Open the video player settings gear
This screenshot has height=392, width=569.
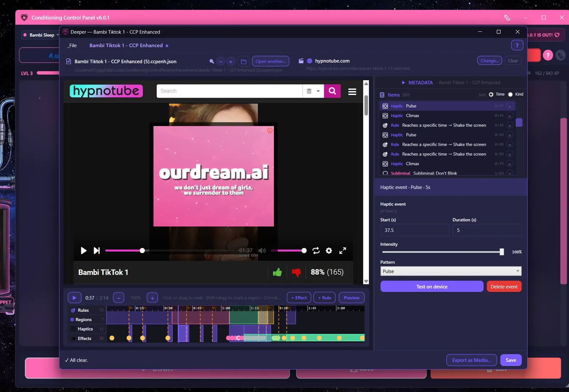329,251
